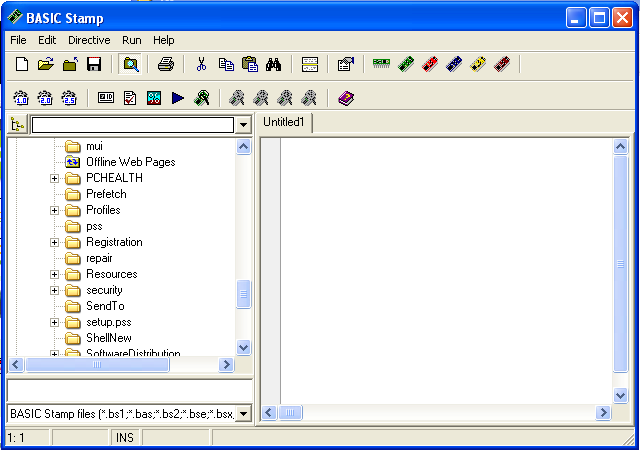640x450 pixels.
Task: Select the BS1 stamp module icon
Action: click(x=381, y=63)
